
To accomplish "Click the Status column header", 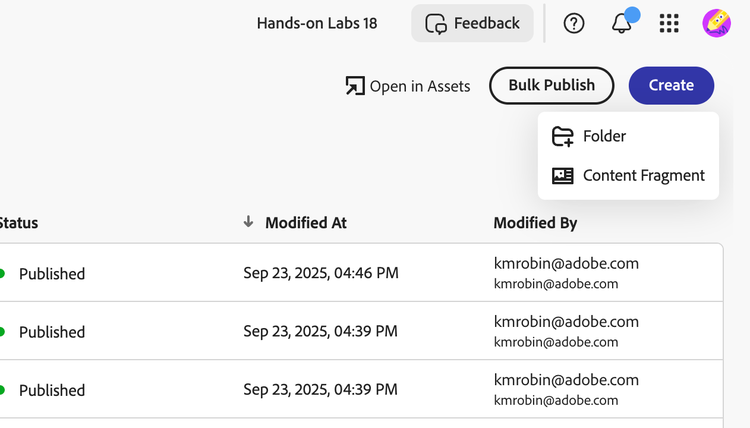I will [18, 223].
